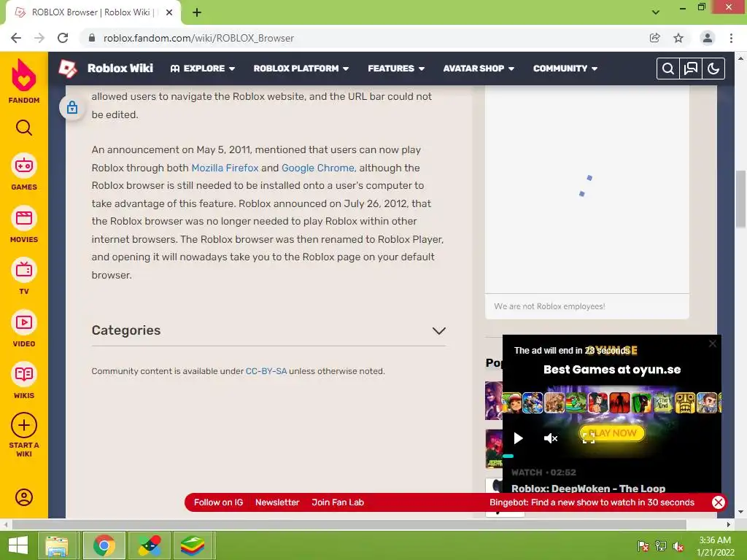
Task: Click the taskbar volume muted icon
Action: (678, 546)
